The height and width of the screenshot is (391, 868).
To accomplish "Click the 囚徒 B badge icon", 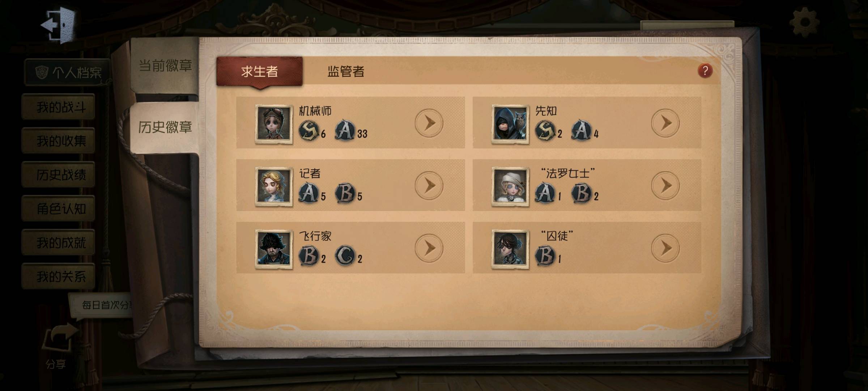I will point(545,256).
